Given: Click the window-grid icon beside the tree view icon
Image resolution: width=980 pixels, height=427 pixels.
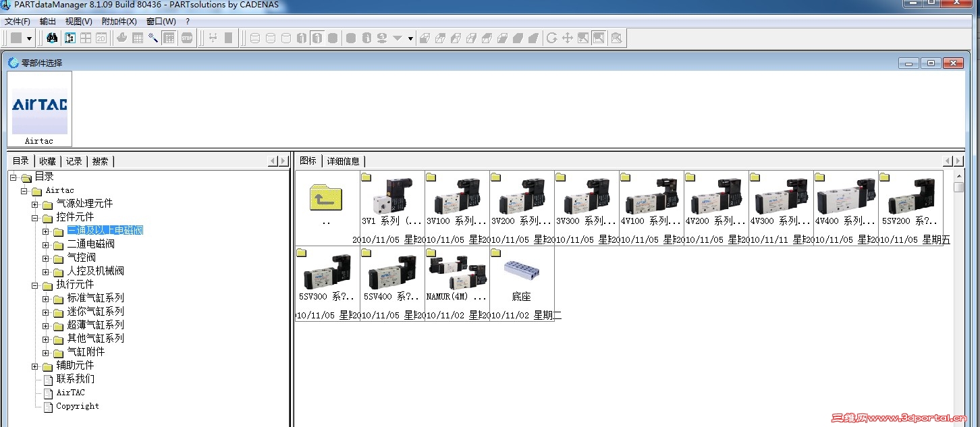Looking at the screenshot, I should click(x=86, y=38).
